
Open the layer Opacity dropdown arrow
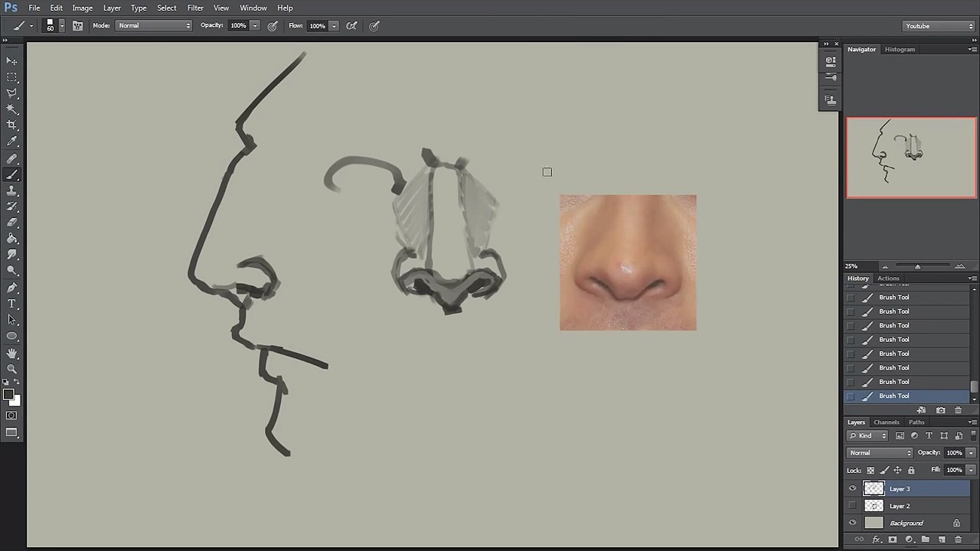click(x=972, y=453)
